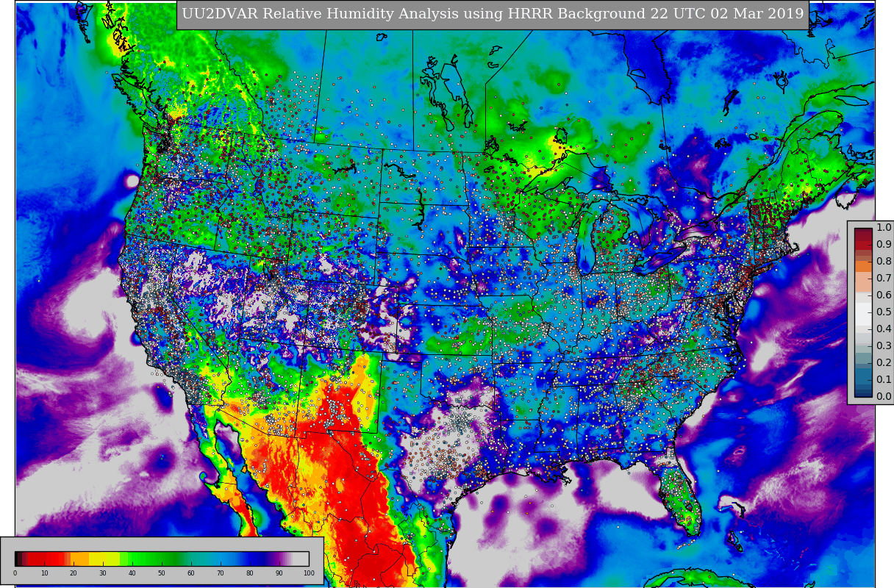Viewport: 894px width, 588px height.
Task: Pick the dark red top segment of right colorbar
Action: pyautogui.click(x=863, y=234)
